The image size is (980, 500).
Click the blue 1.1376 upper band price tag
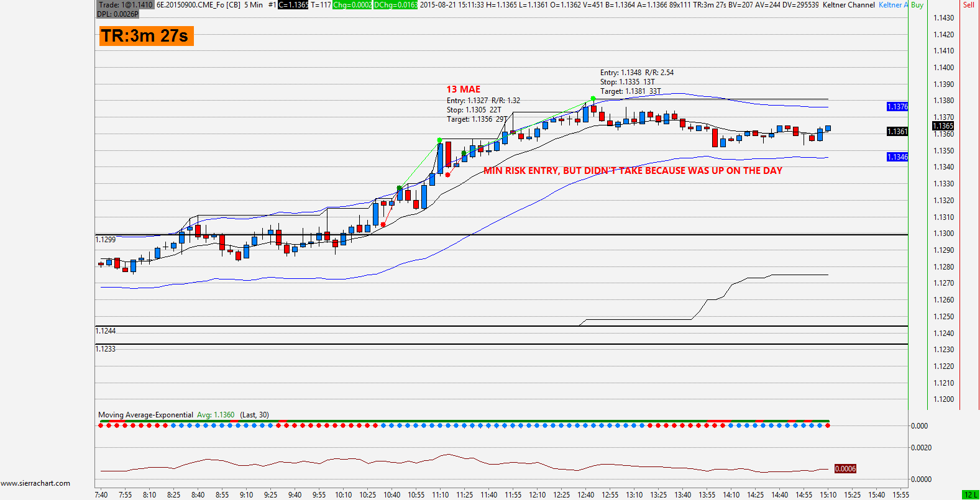pos(897,107)
